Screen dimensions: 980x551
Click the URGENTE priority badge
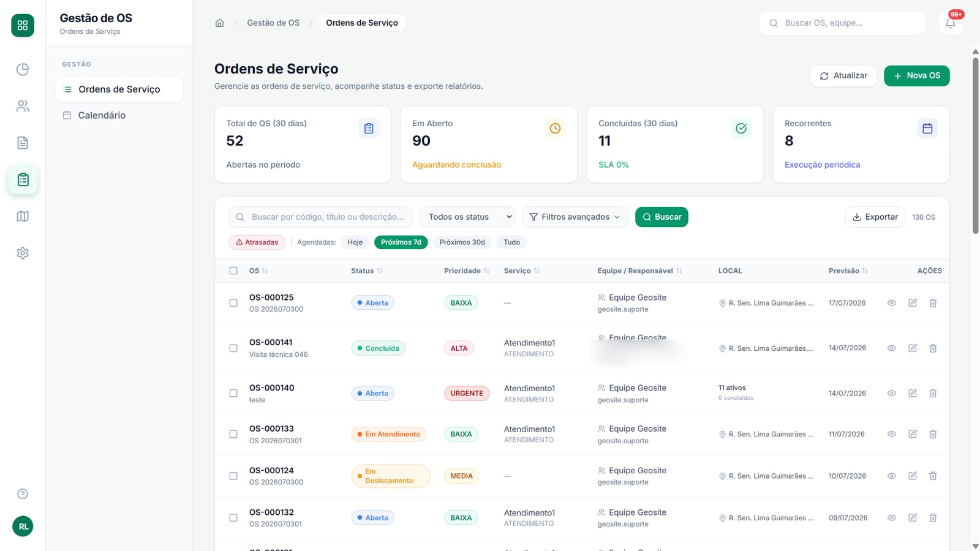(467, 394)
